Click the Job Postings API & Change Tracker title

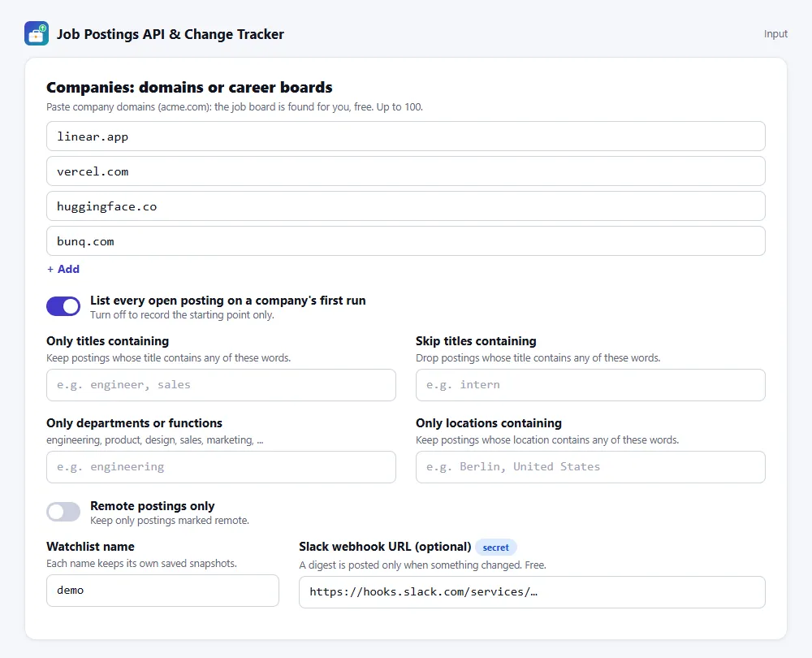[x=171, y=34]
